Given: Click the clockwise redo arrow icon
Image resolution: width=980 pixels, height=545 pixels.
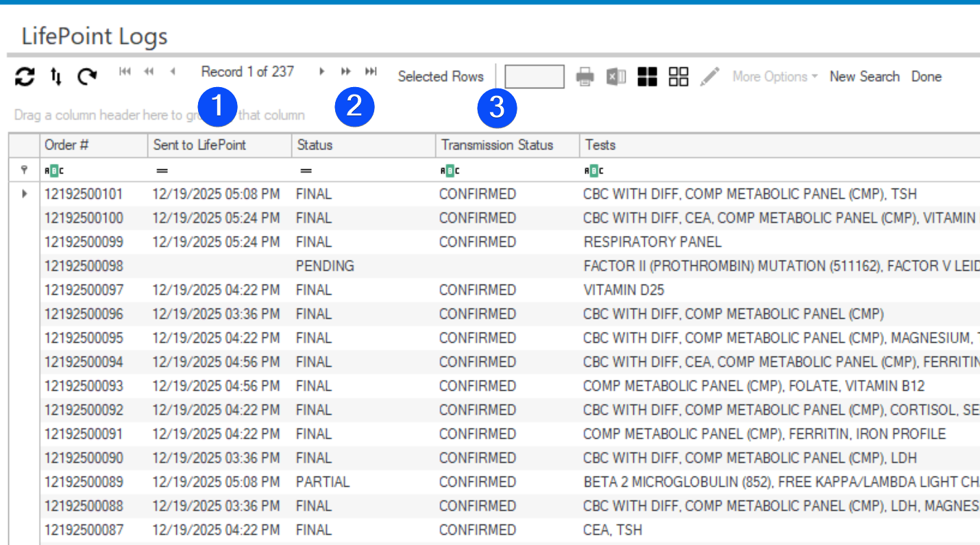Looking at the screenshot, I should (x=87, y=77).
